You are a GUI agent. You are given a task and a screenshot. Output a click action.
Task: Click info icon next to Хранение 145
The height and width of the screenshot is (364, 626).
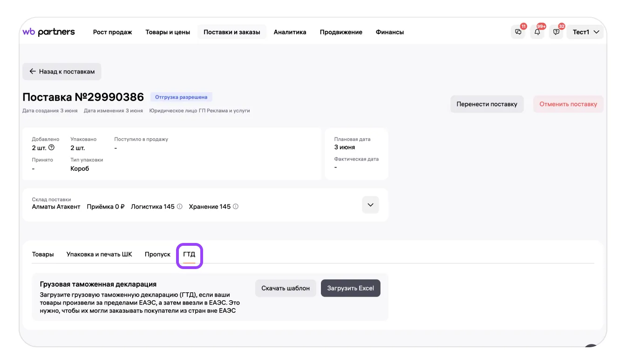[236, 207]
